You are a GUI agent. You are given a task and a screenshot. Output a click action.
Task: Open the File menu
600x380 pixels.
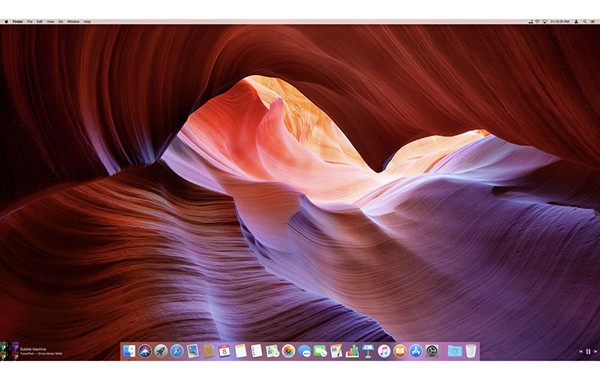pos(29,21)
